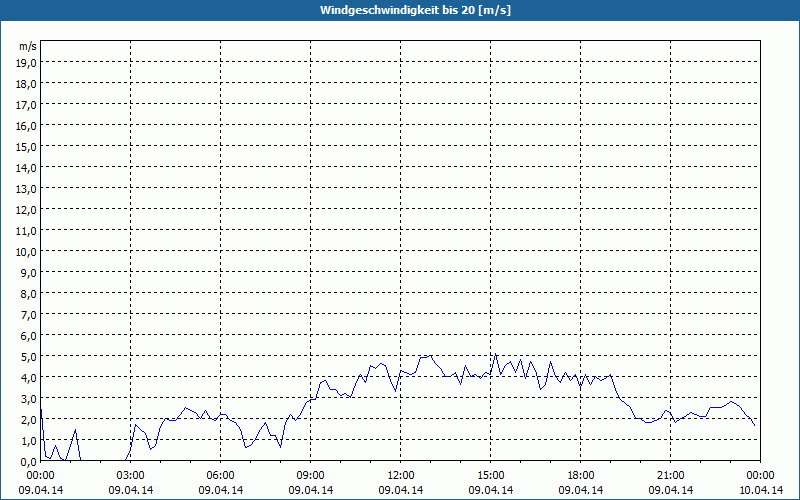The width and height of the screenshot is (800, 500).
Task: Click the wind speed peak just after 15:00
Action: [x=495, y=354]
